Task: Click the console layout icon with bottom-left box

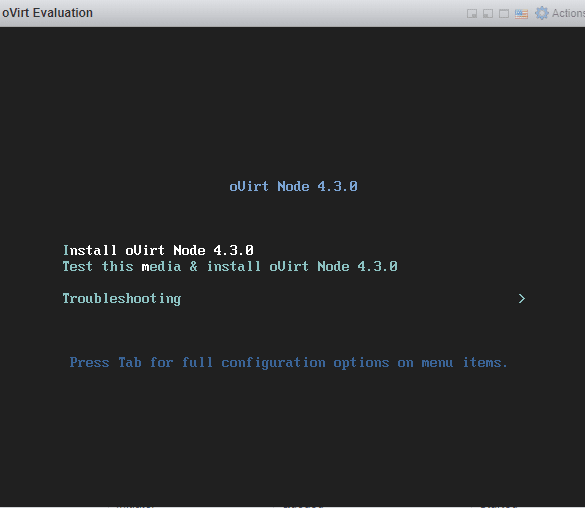Action: [x=488, y=14]
